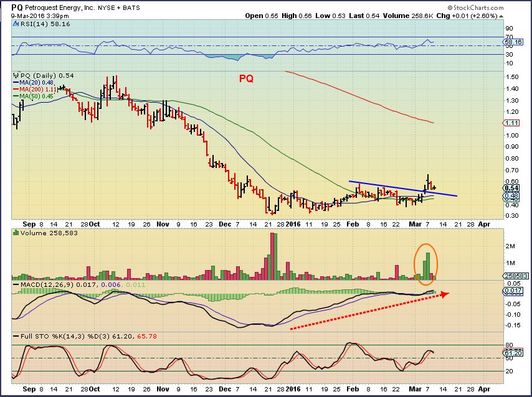Click the red 1.11 MA(200) price tag

tap(511, 123)
